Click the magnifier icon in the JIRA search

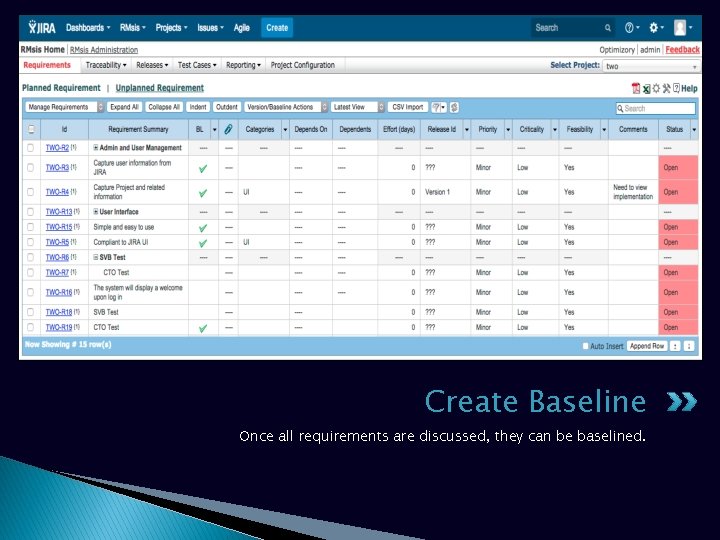pyautogui.click(x=608, y=28)
